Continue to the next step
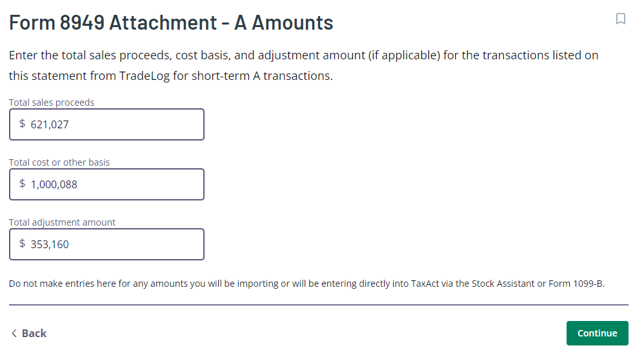This screenshot has height=359, width=644. (x=597, y=333)
